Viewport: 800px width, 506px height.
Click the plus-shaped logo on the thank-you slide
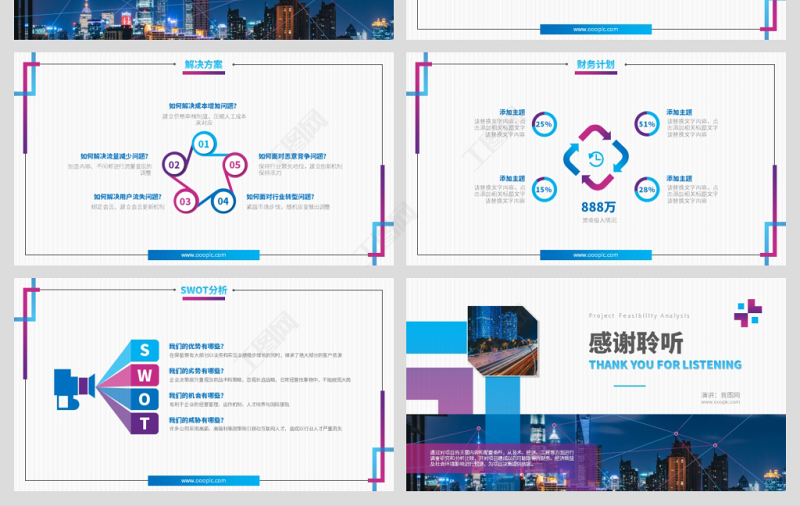coord(747,313)
